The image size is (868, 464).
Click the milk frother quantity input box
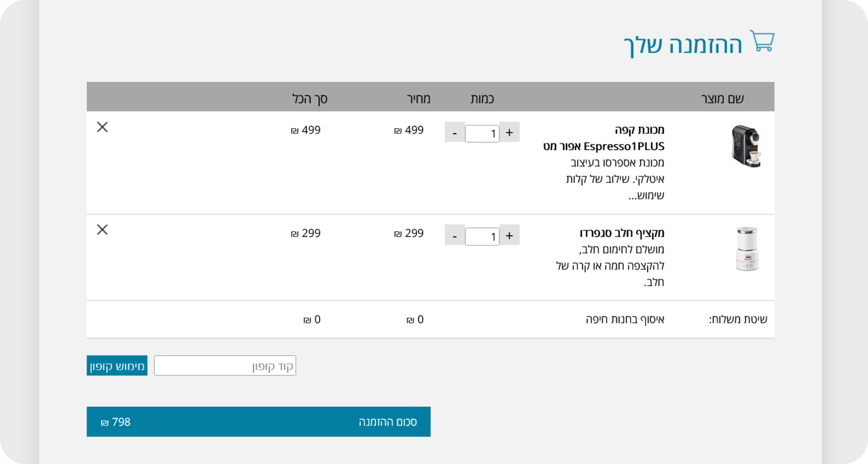pos(482,236)
